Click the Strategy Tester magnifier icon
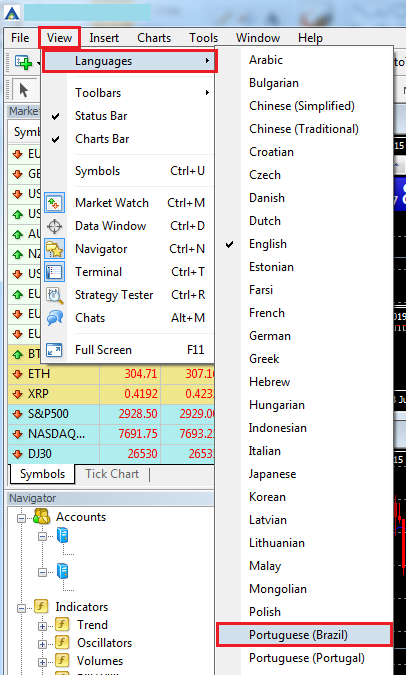Image resolution: width=406 pixels, height=675 pixels. (54, 295)
